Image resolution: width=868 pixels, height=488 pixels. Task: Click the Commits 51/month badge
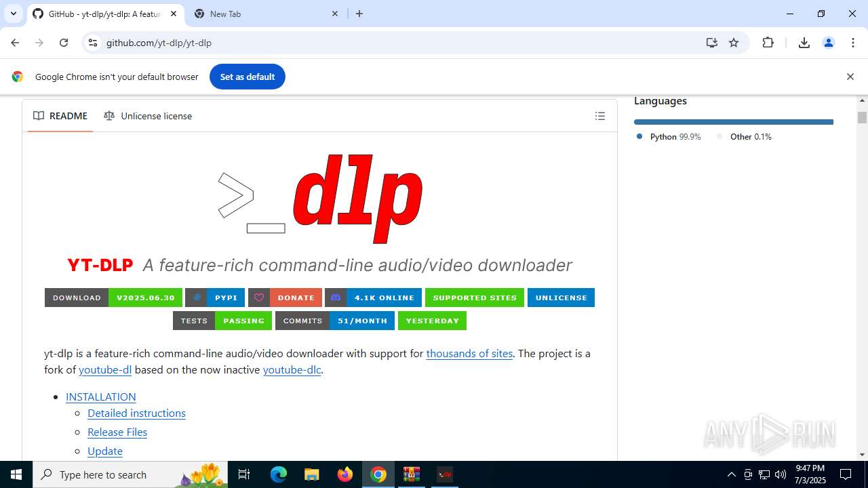[335, 321]
